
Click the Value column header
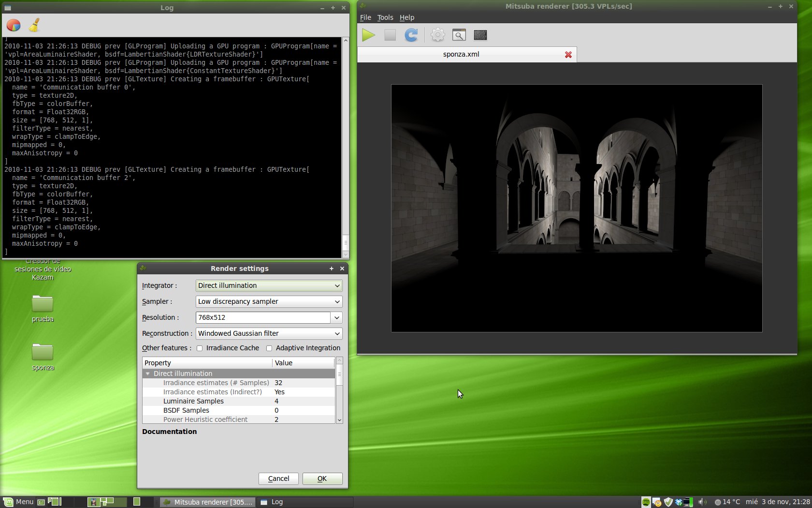304,363
